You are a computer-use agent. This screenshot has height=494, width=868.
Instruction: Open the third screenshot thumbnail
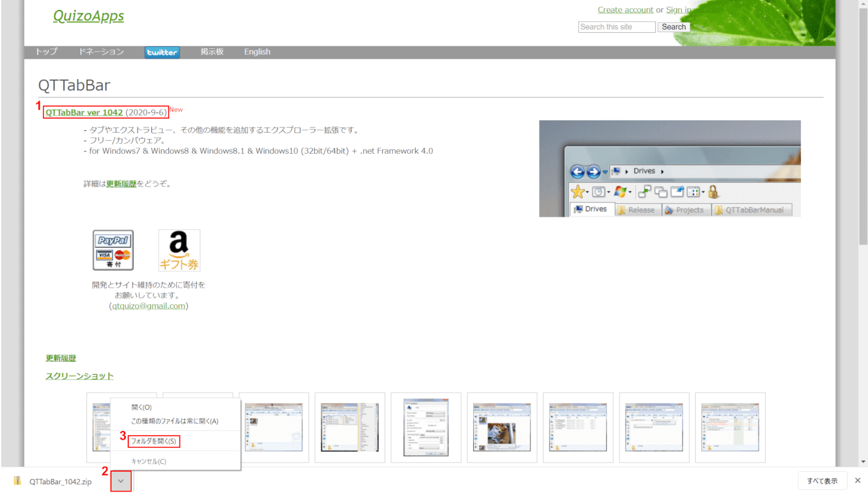point(274,427)
